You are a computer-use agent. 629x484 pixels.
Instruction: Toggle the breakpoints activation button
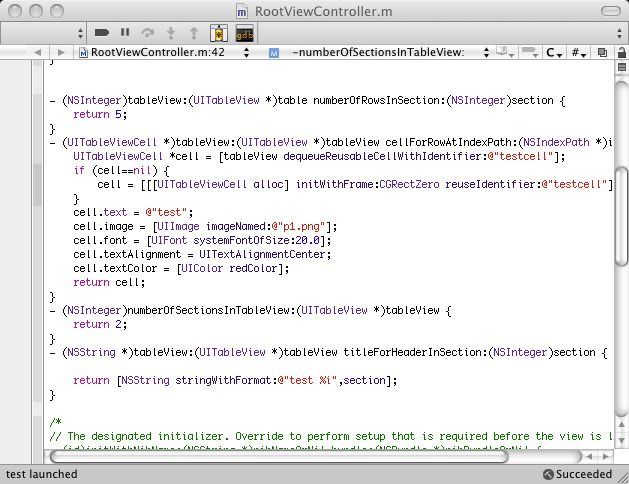click(101, 32)
